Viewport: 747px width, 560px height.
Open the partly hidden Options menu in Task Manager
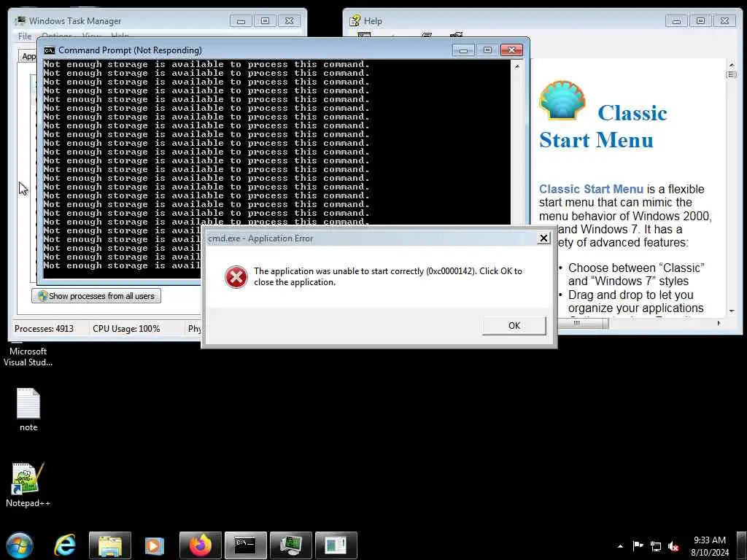(x=57, y=35)
